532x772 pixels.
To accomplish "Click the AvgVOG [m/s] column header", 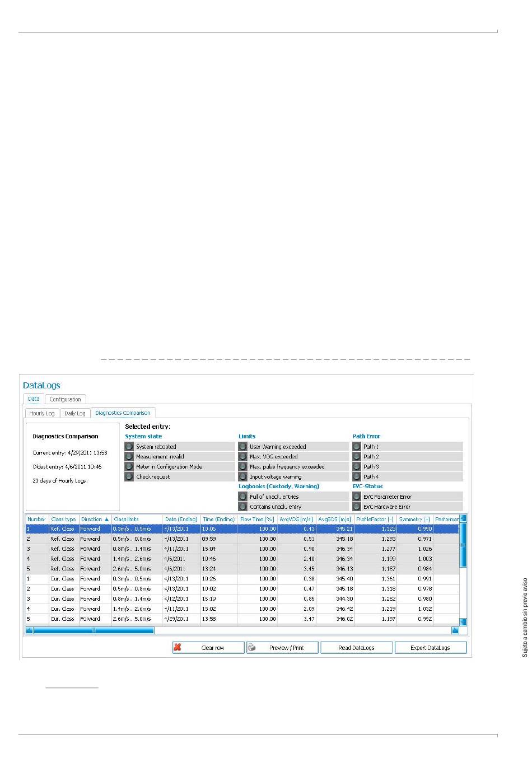I will pyautogui.click(x=296, y=520).
